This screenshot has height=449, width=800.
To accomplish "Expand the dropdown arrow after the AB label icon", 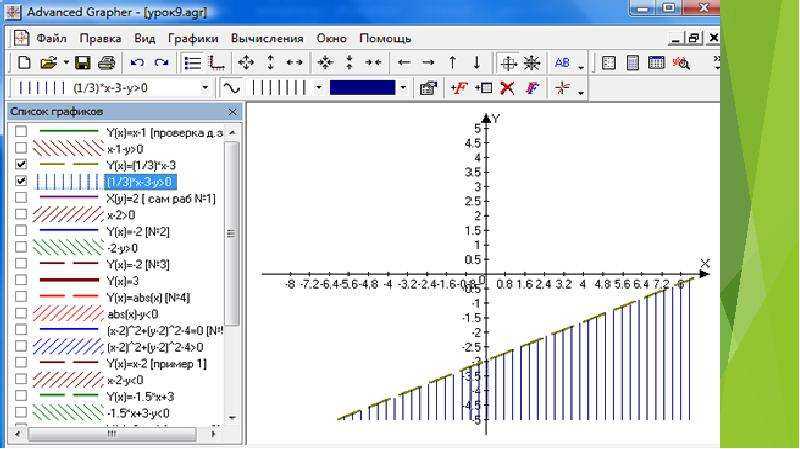I will coord(581,66).
